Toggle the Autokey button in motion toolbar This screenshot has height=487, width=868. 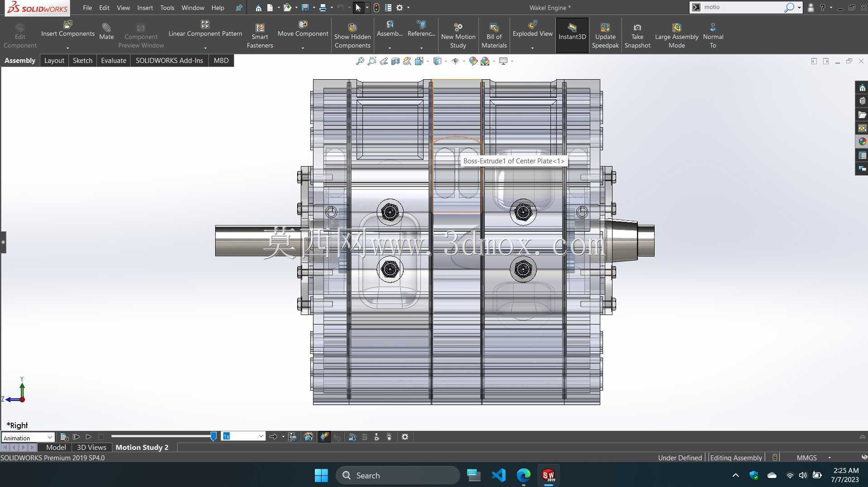tap(324, 437)
